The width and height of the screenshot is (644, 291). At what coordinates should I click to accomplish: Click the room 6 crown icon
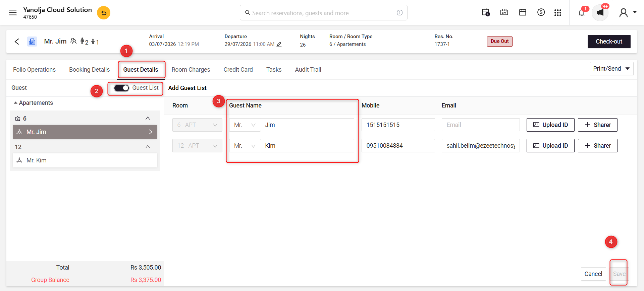click(x=18, y=119)
